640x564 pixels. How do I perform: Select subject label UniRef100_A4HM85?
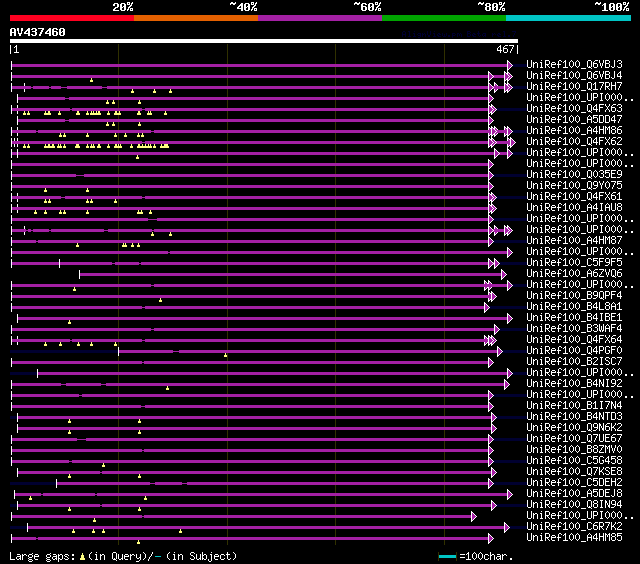coord(574,538)
